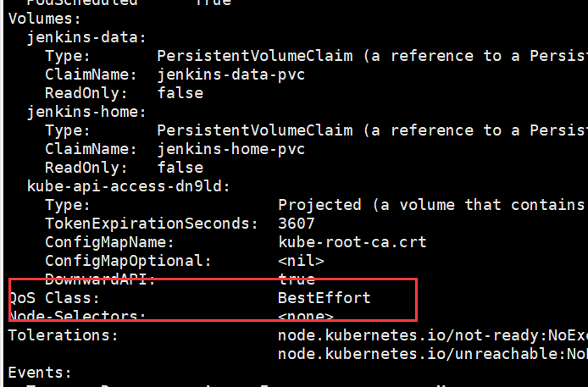This screenshot has width=588, height=387.
Task: Select the jenkins-home-pvc claim name
Action: (231, 149)
